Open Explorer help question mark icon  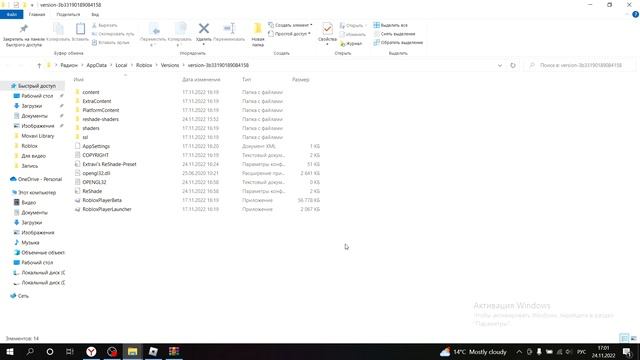tap(635, 14)
